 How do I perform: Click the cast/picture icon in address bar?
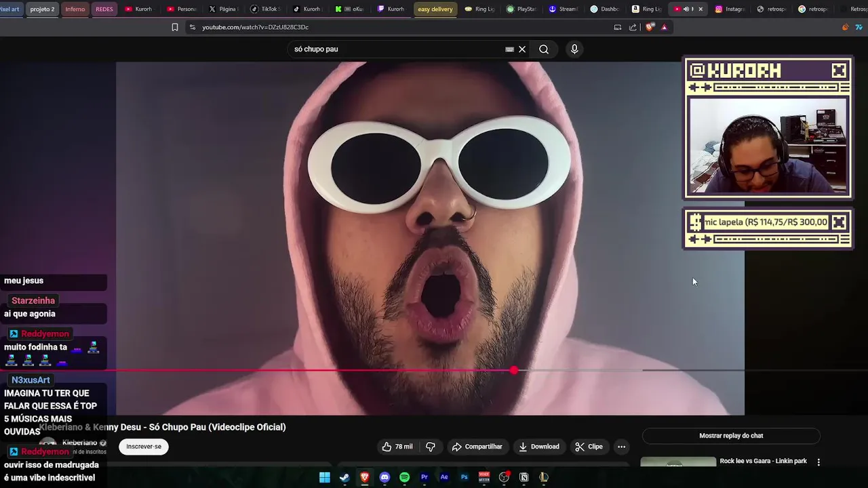(617, 27)
